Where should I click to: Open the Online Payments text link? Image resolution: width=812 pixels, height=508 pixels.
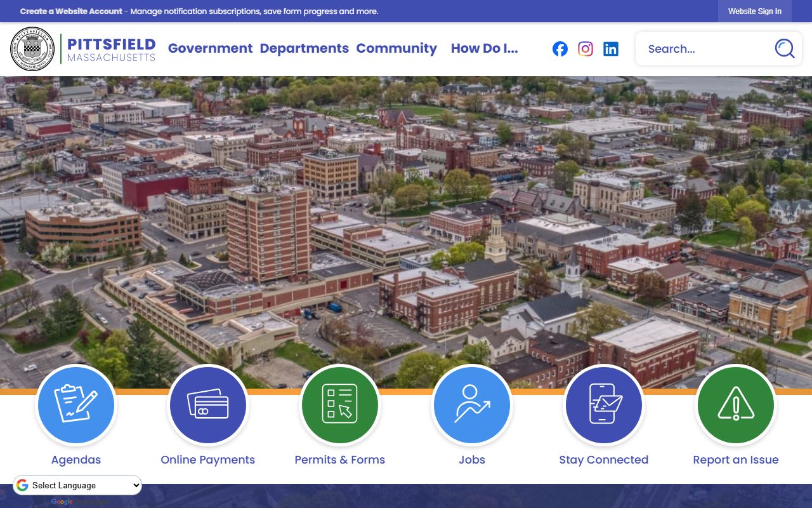pos(208,460)
